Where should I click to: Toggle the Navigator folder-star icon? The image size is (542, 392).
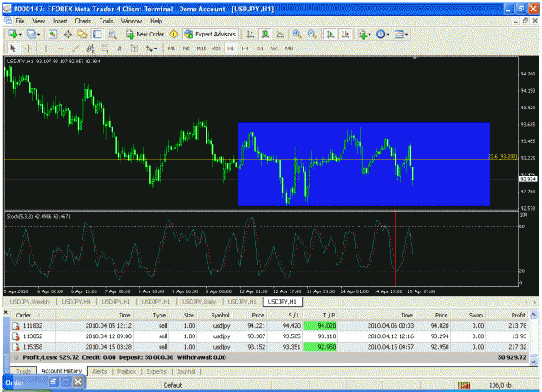82,34
